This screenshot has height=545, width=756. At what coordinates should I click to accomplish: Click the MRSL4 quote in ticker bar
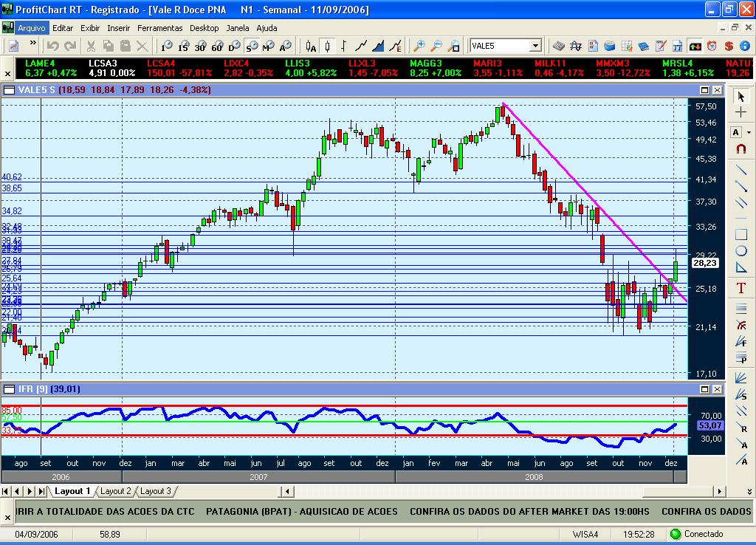[687, 68]
